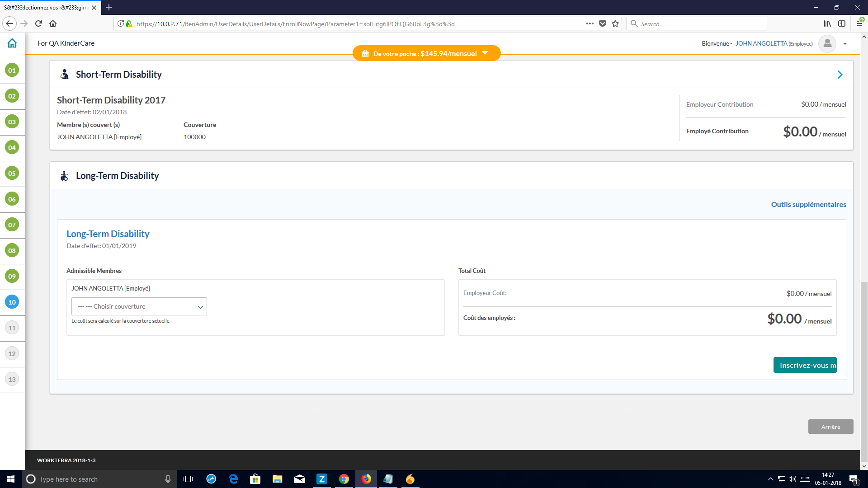Viewport: 868px width, 488px height.
Task: Open the user account dropdown arrow
Action: tap(845, 44)
